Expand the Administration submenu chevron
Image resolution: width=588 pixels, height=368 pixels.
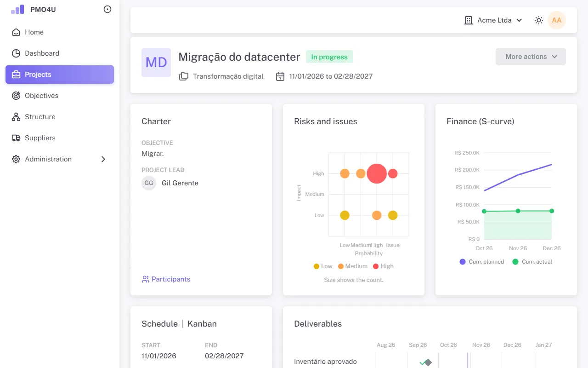coord(103,159)
